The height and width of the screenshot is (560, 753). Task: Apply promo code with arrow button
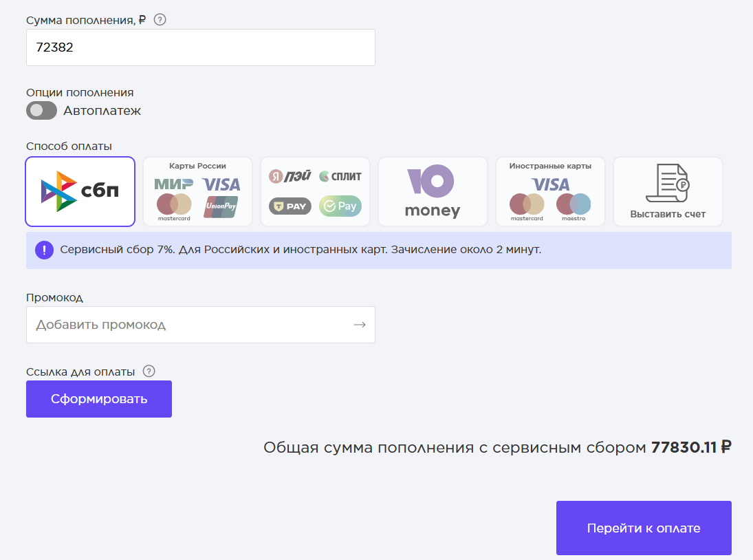[360, 325]
